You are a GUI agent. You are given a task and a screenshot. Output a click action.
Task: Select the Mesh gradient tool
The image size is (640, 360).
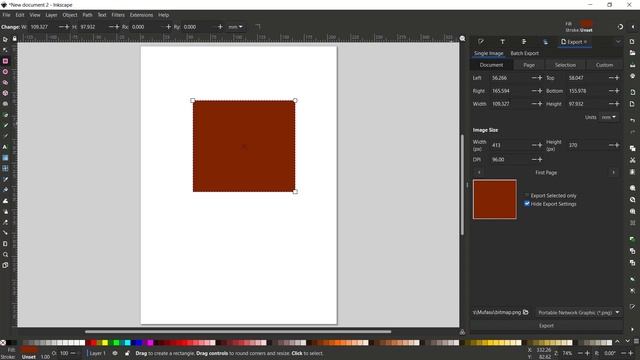[5, 168]
